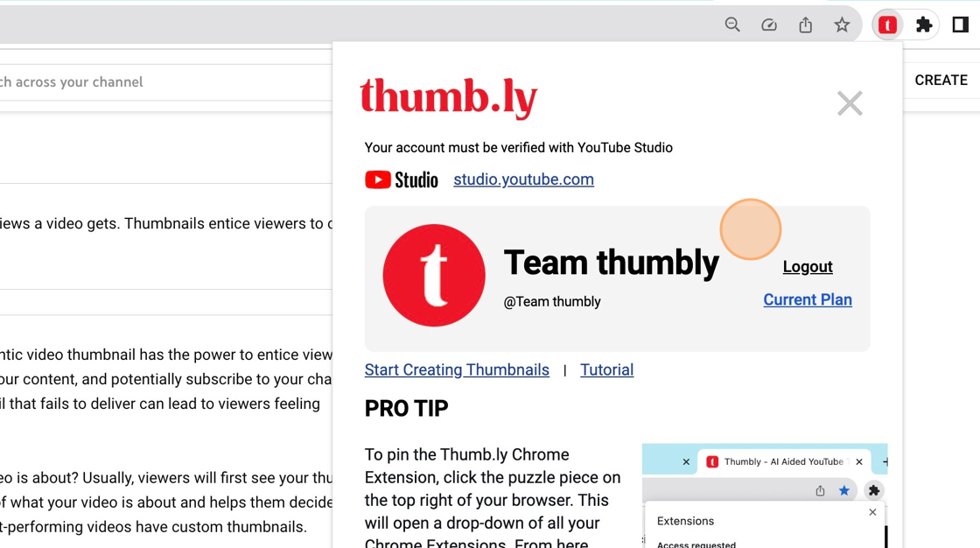Log out via the Logout link
The width and height of the screenshot is (980, 548).
(808, 266)
